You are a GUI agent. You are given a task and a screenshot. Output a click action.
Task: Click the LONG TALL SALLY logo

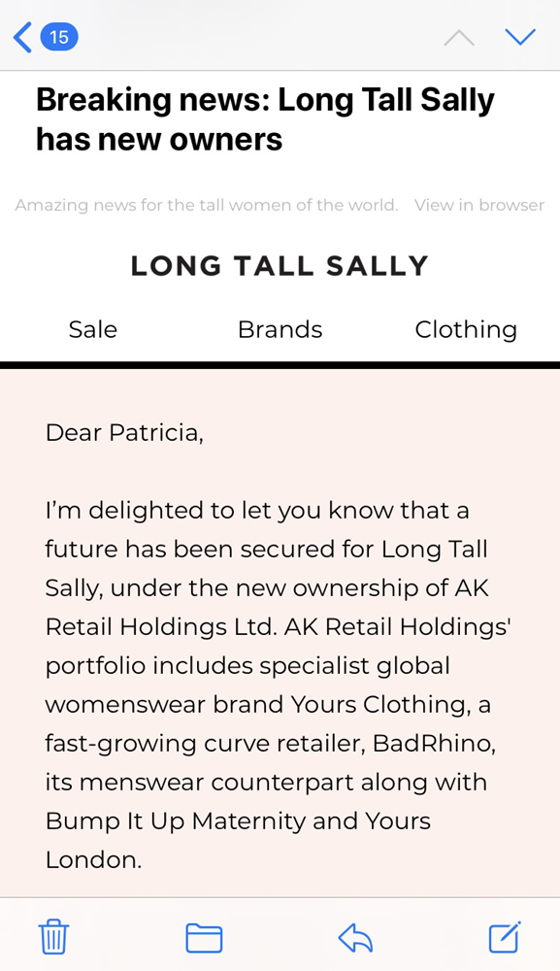pos(280,266)
